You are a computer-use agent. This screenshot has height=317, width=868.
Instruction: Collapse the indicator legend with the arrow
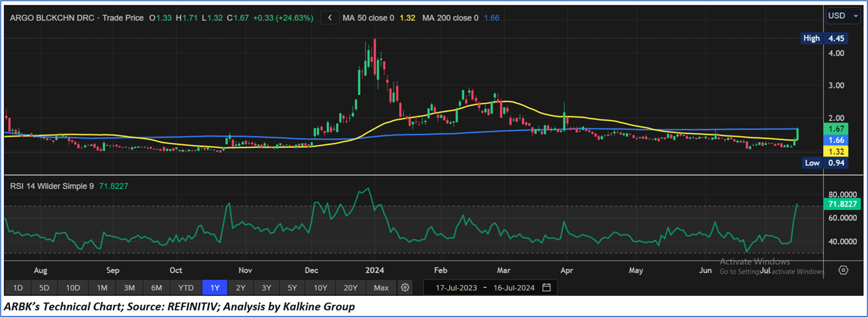[330, 18]
